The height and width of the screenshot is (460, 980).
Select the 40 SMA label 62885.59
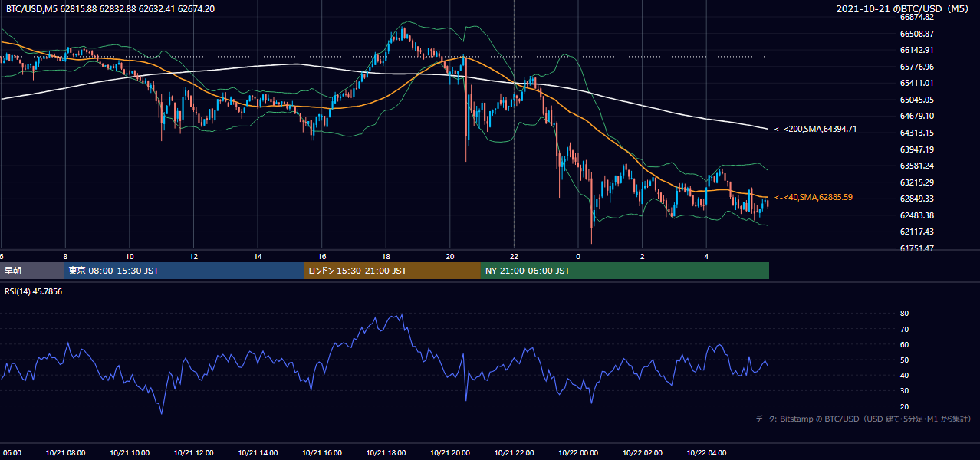tap(814, 197)
